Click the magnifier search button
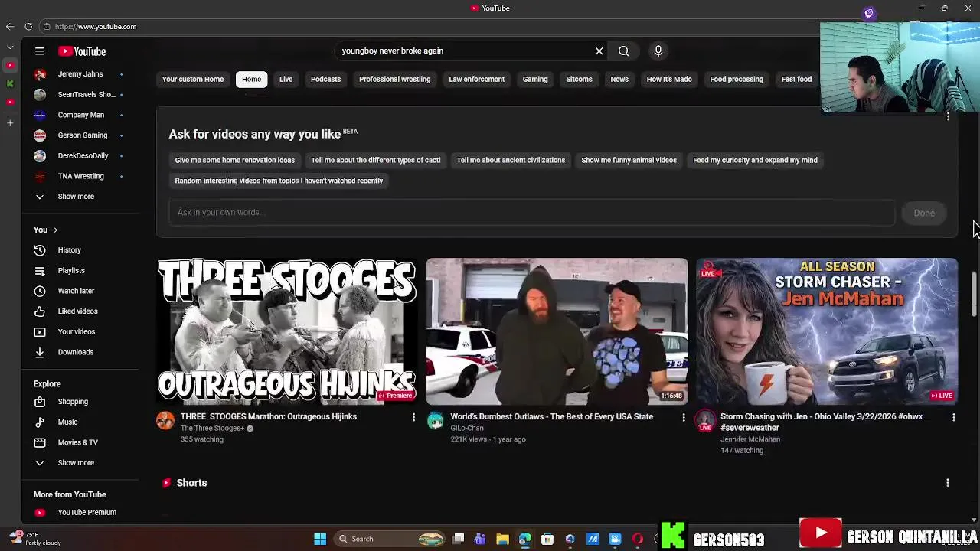The width and height of the screenshot is (980, 551). (623, 51)
